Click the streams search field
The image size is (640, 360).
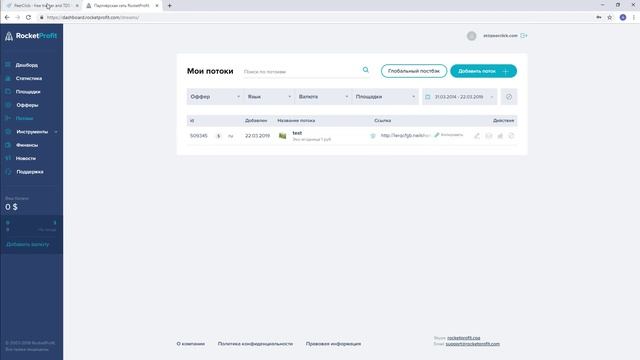point(301,71)
